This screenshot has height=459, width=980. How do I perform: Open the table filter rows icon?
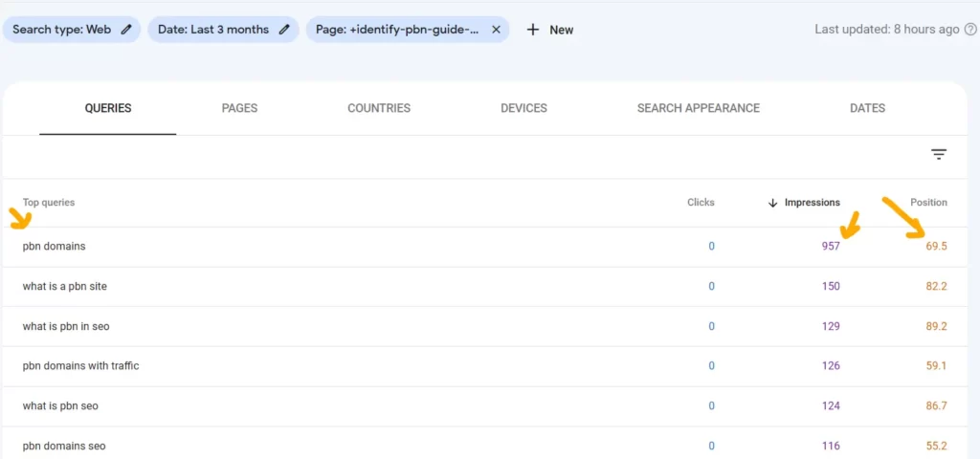pyautogui.click(x=939, y=154)
